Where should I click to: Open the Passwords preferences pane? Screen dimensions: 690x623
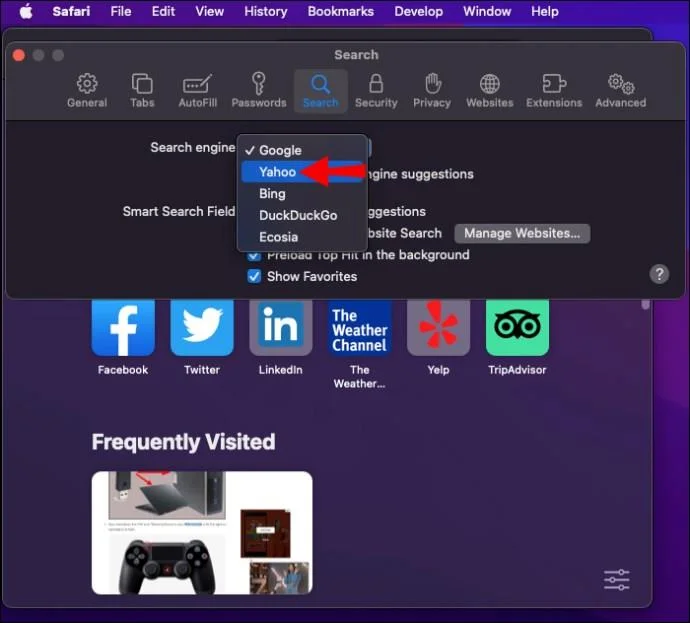pos(259,91)
